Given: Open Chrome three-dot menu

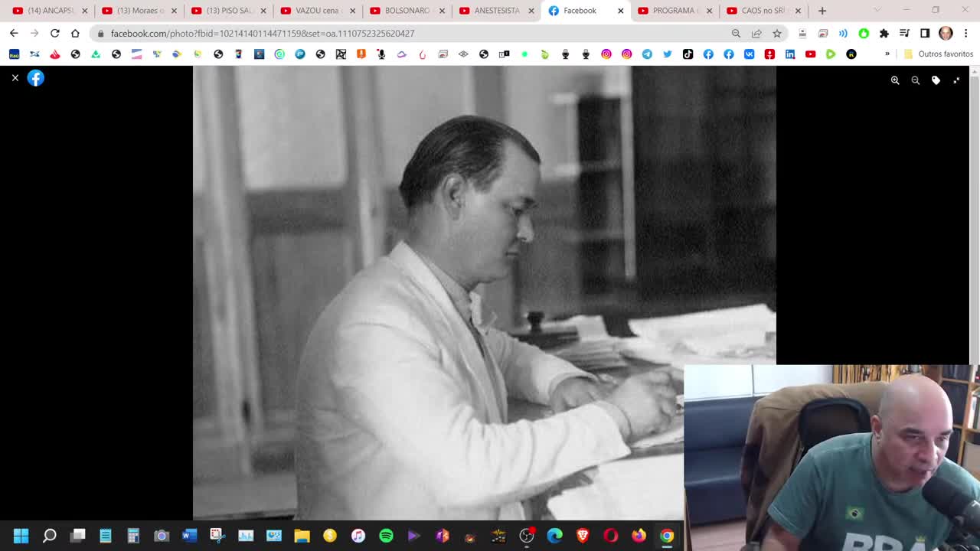Looking at the screenshot, I should pyautogui.click(x=965, y=34).
